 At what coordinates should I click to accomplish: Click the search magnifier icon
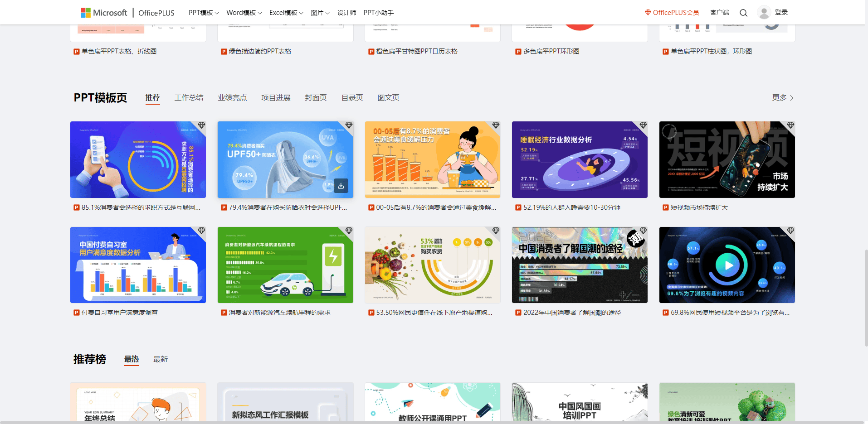[x=743, y=12]
